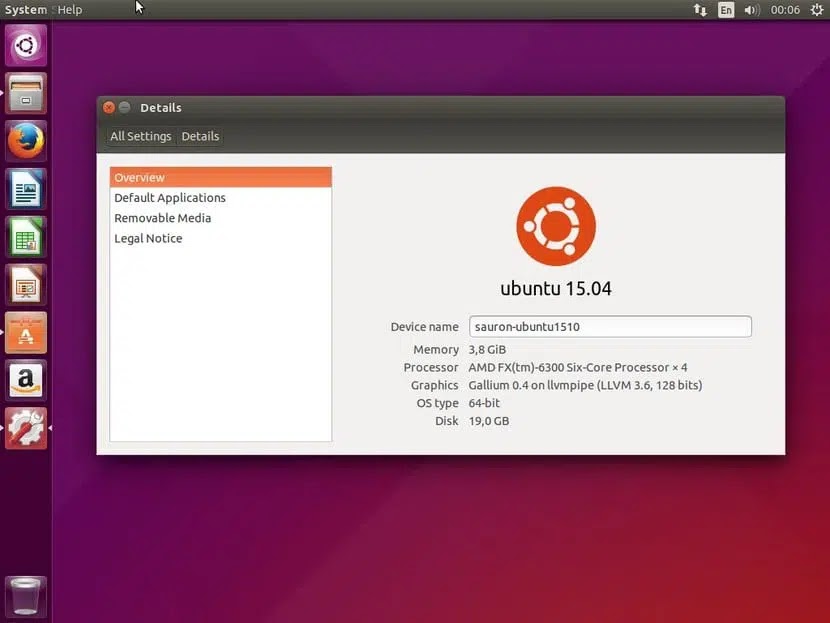Click the OS type value 64-bit
This screenshot has height=623, width=830.
tap(484, 403)
